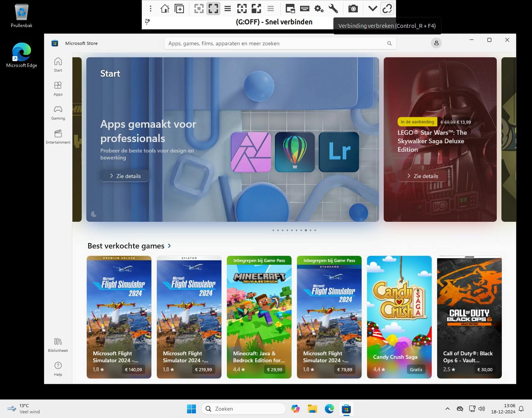Select Gaming in the Microsoft Store sidebar
The image size is (532, 418).
58,112
